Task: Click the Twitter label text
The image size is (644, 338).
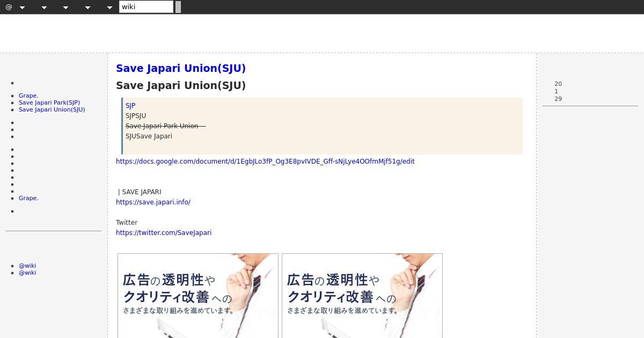Action: pos(127,223)
